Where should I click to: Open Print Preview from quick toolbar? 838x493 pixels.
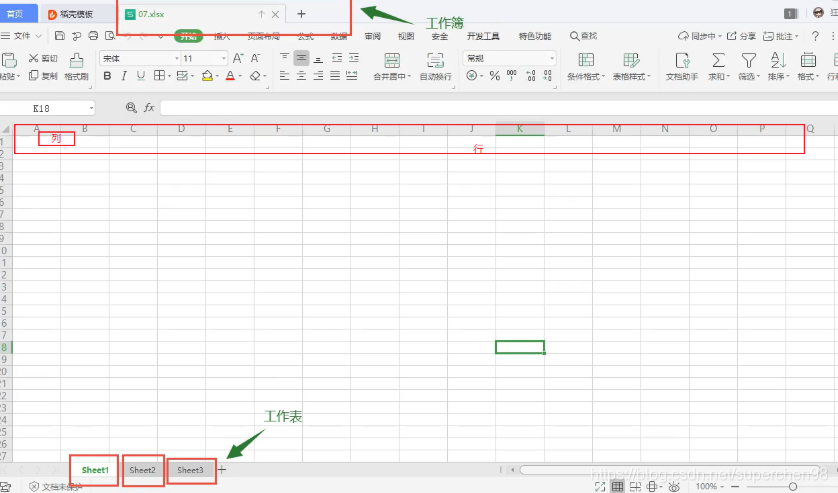coord(110,36)
